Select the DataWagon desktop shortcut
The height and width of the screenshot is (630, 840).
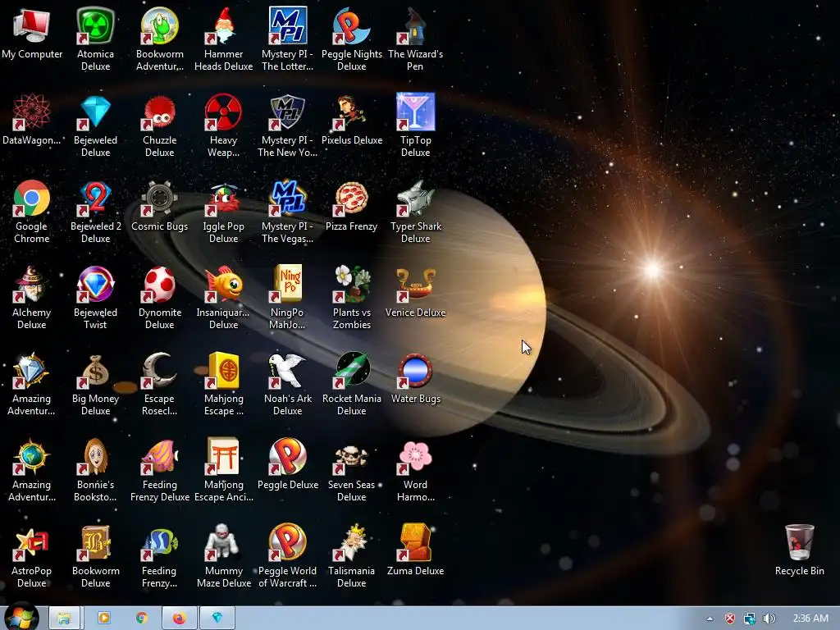[x=32, y=112]
